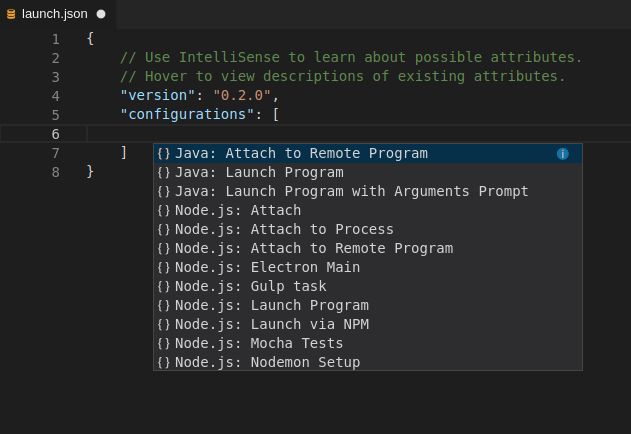Insert the Node.js: Electron Main snippet

pyautogui.click(x=267, y=268)
